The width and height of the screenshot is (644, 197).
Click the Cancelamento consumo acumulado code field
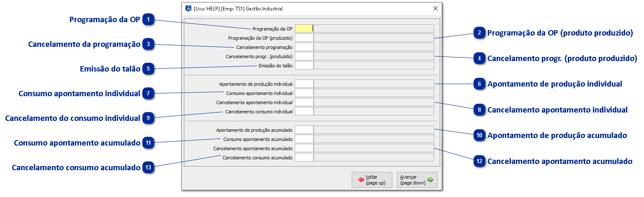[x=304, y=157]
